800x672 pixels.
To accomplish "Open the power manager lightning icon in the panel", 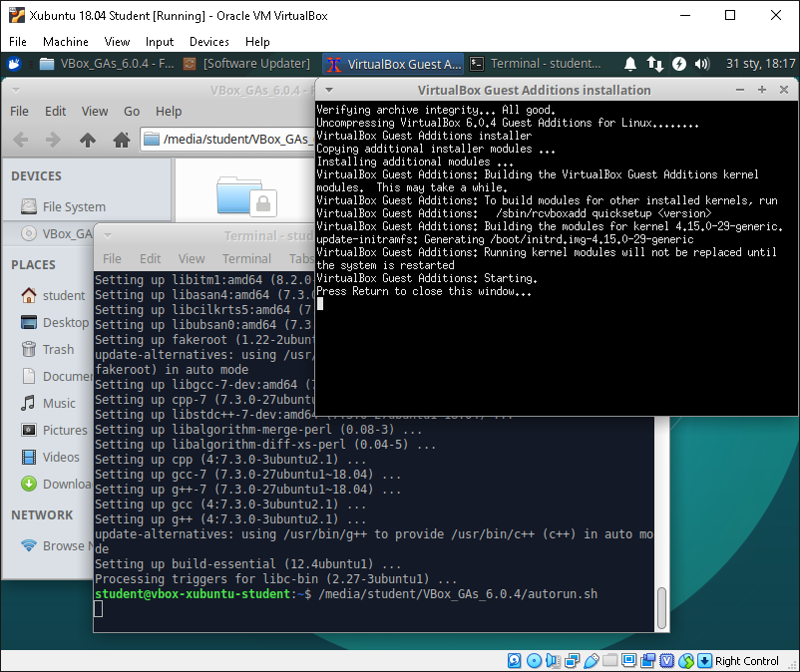I will (679, 64).
